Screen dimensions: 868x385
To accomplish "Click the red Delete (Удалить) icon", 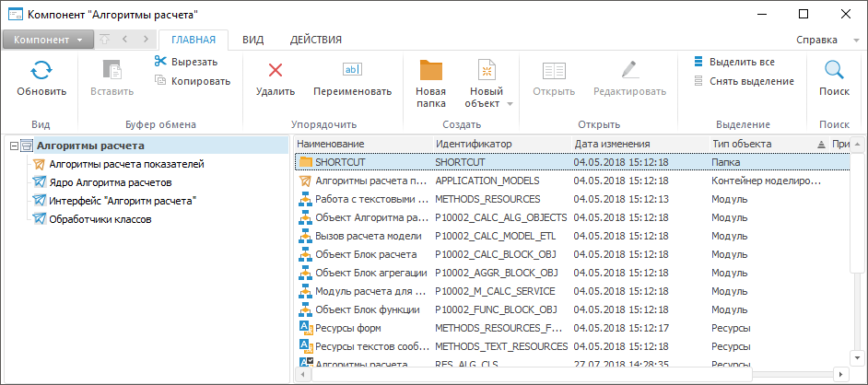I will [x=275, y=70].
